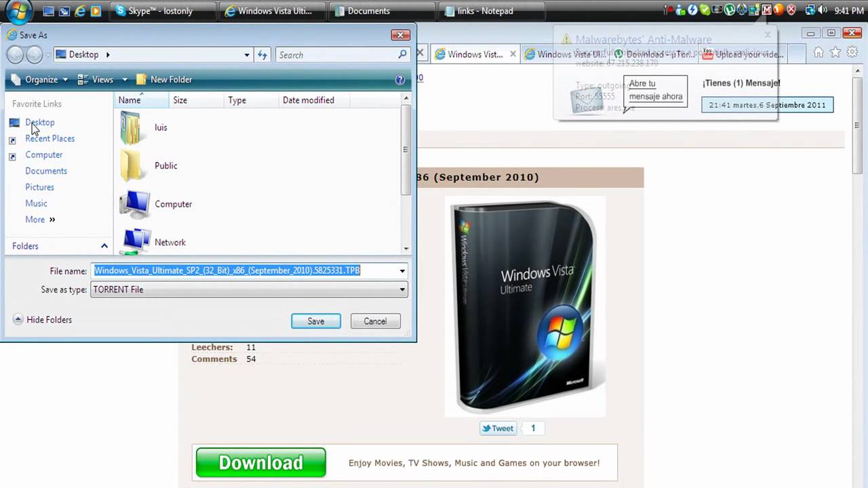Close the first Windows Vista browser tab
This screenshot has width=868, height=488.
[x=513, y=54]
